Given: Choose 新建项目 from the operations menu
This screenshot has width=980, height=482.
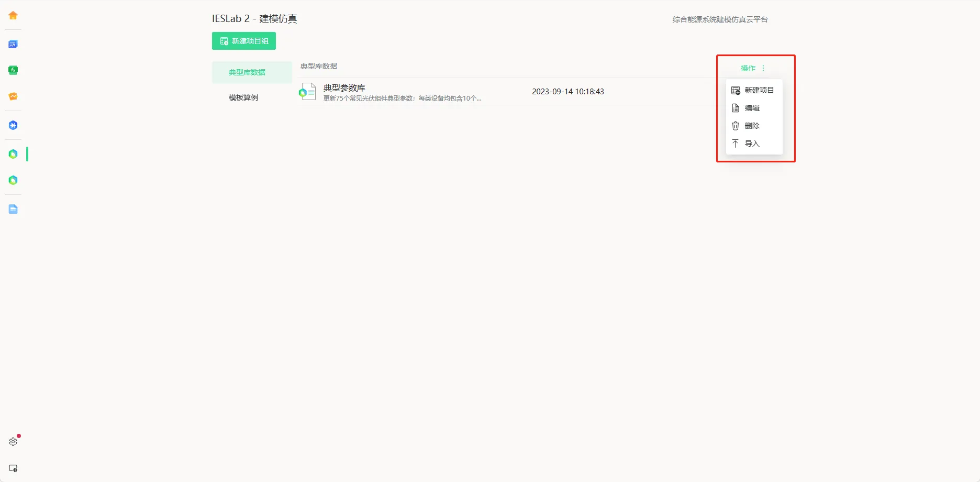Looking at the screenshot, I should coord(754,90).
